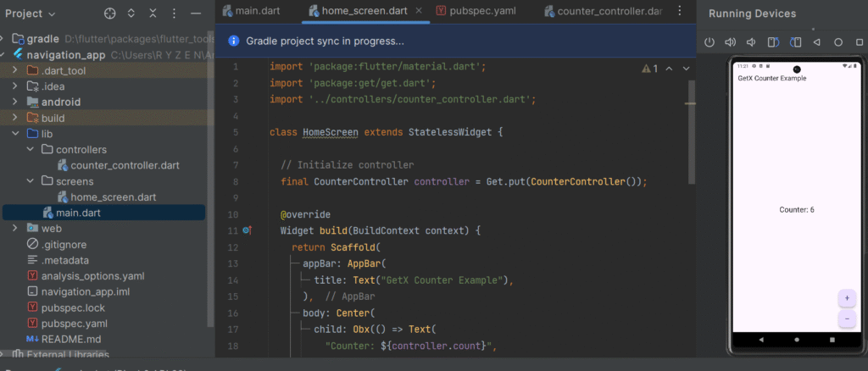Collapse the lib folder
868x371 pixels.
[16, 134]
